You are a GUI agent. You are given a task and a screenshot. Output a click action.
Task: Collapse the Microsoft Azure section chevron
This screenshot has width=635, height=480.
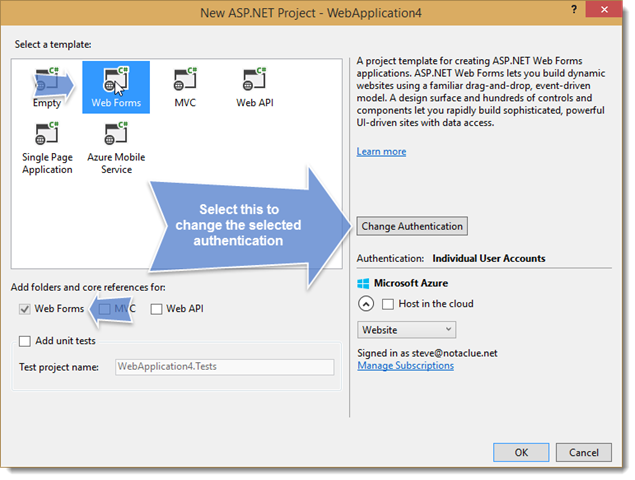click(366, 304)
